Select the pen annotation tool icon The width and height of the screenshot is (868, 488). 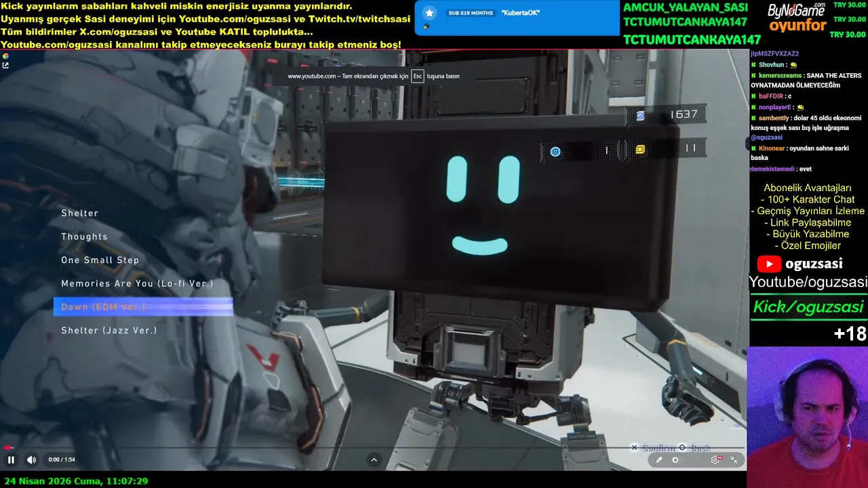658,460
